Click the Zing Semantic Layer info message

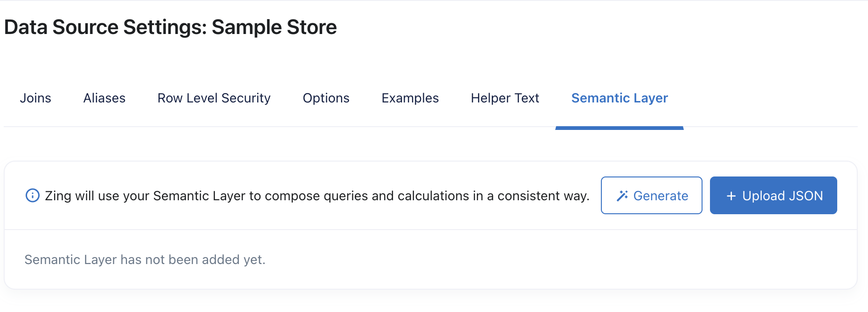(x=317, y=196)
